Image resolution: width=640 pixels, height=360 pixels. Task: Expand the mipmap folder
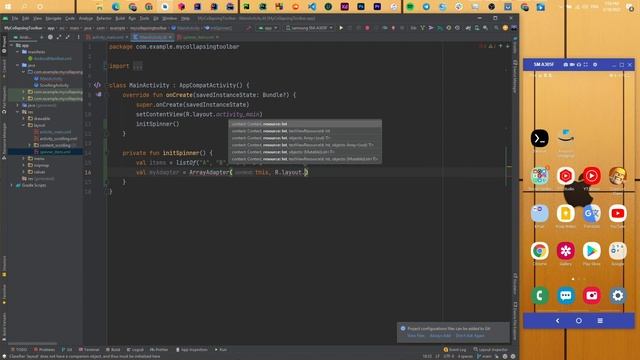point(24,165)
